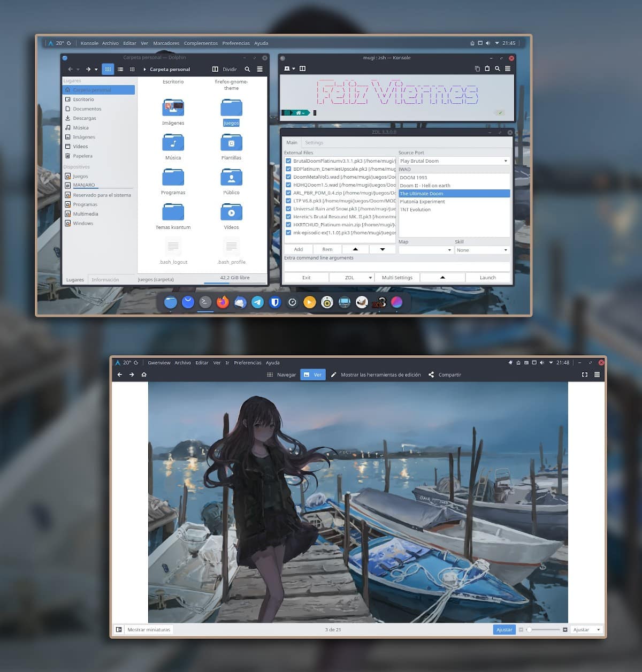This screenshot has width=642, height=672.
Task: Open Gwenview Archivo menu
Action: pyautogui.click(x=182, y=363)
